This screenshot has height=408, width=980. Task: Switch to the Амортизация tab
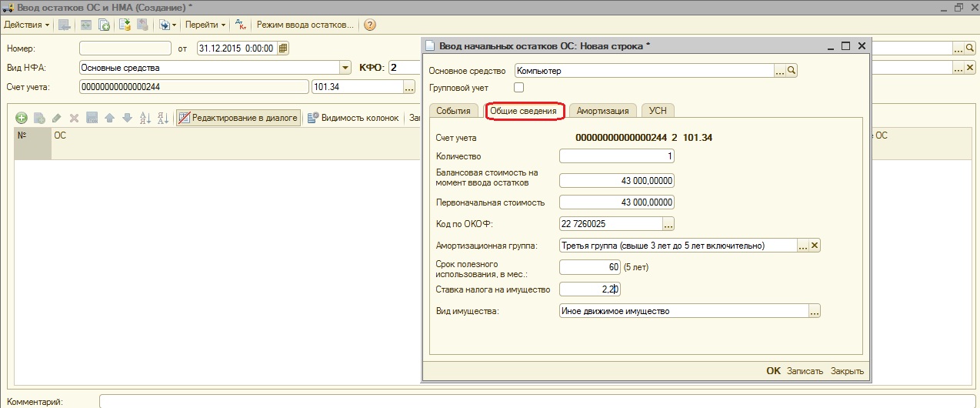click(x=603, y=111)
